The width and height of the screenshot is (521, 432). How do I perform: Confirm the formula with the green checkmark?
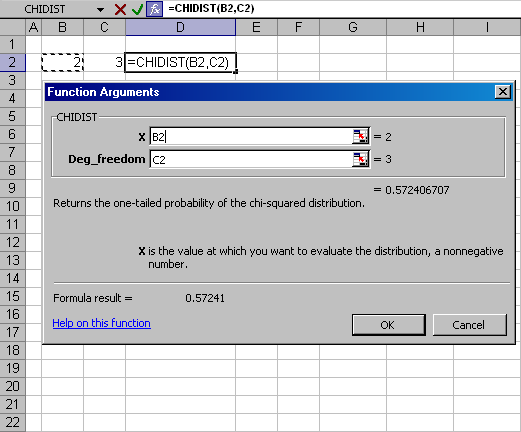click(x=137, y=9)
